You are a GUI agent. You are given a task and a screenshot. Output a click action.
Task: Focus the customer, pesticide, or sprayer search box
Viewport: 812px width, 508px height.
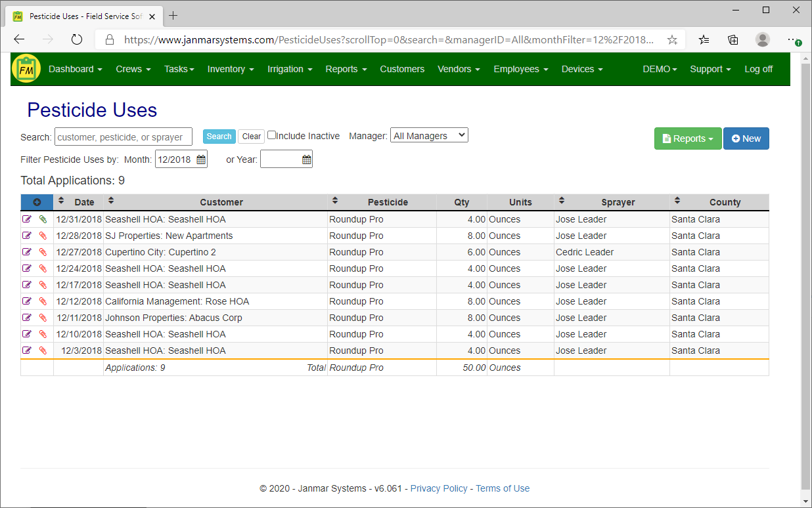coord(124,137)
